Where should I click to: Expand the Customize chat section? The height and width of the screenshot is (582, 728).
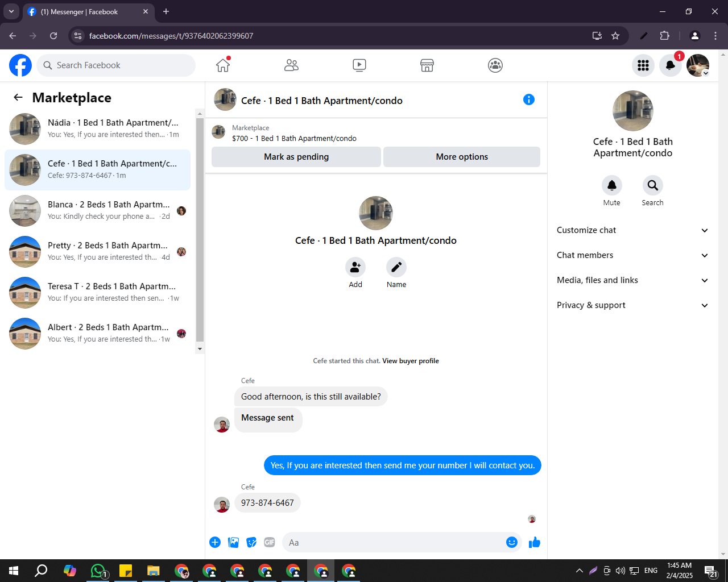pos(633,230)
